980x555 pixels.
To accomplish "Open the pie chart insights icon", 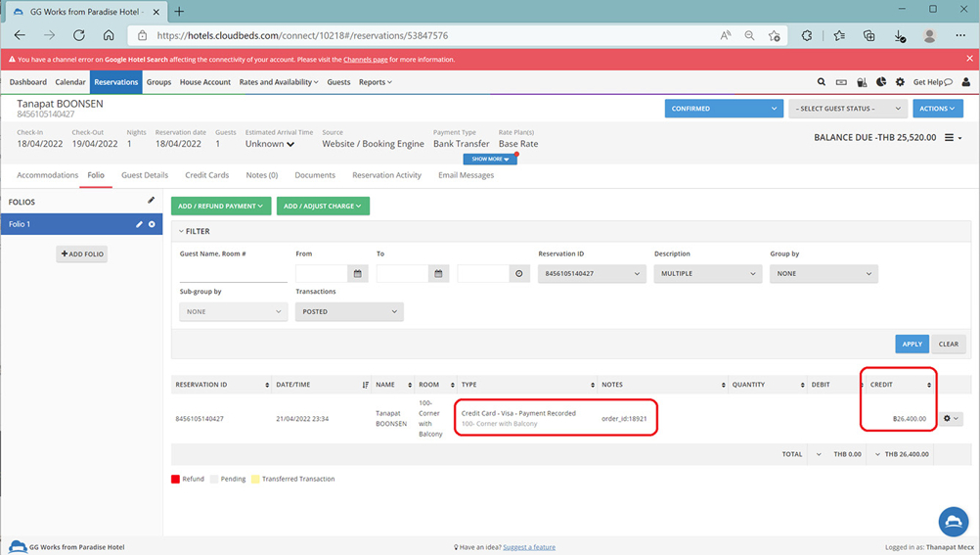I will [881, 82].
